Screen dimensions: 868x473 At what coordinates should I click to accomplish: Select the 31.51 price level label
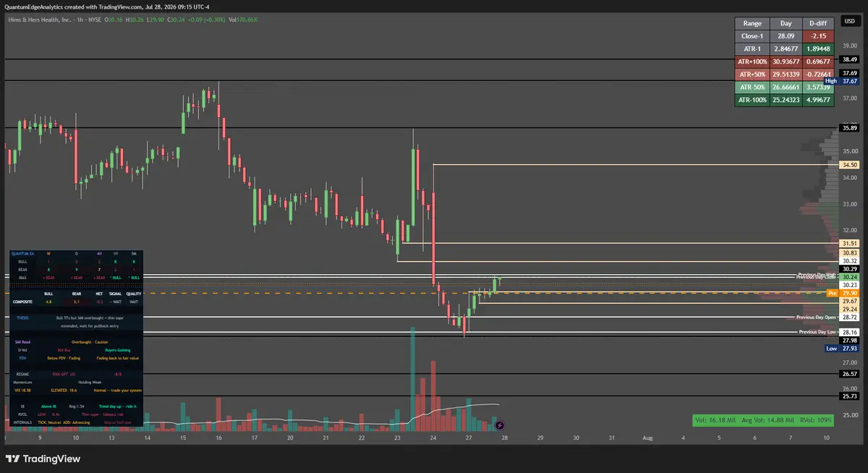point(849,244)
